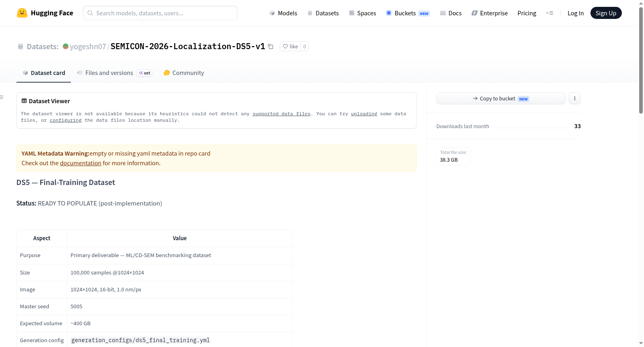Expand the additional navigation menu

(x=549, y=13)
